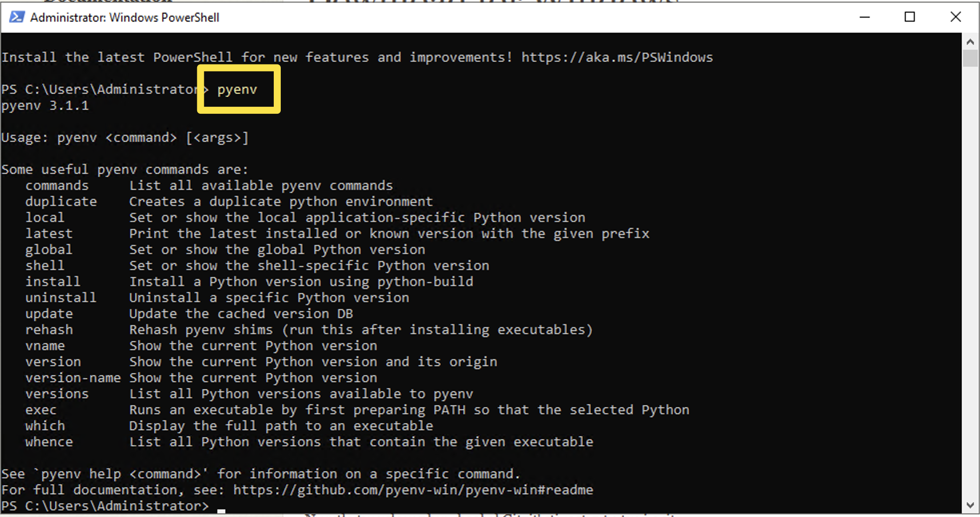Click 'Set or show the global Python version' text
This screenshot has height=517, width=980.
pyautogui.click(x=277, y=249)
